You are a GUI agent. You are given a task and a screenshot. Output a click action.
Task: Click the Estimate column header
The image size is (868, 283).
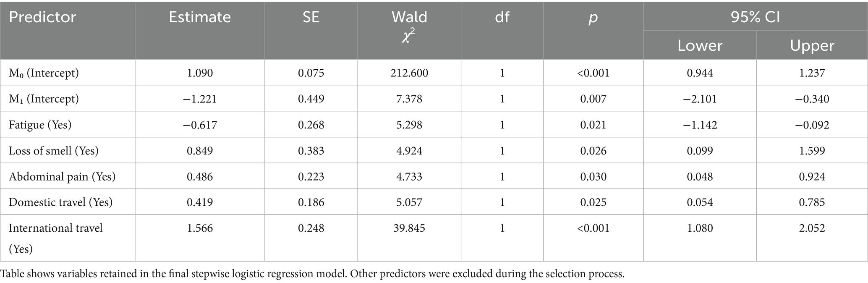(x=200, y=17)
